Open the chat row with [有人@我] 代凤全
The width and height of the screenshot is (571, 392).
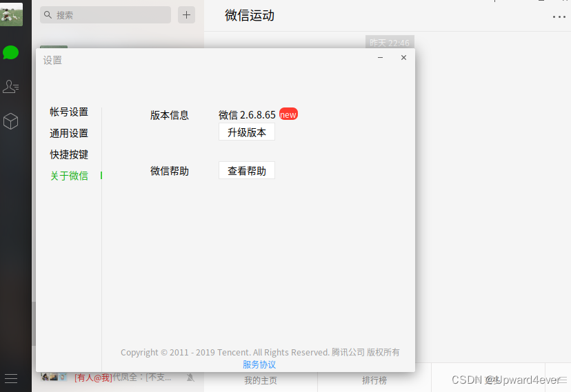[x=118, y=378]
